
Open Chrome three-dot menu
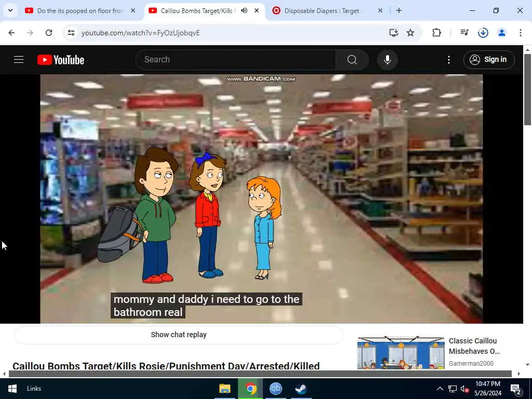pos(520,33)
